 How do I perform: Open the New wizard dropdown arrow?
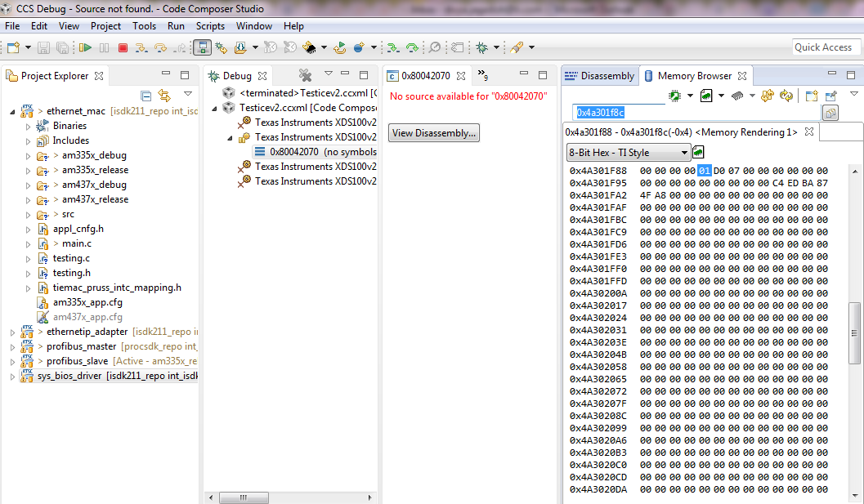coord(28,48)
